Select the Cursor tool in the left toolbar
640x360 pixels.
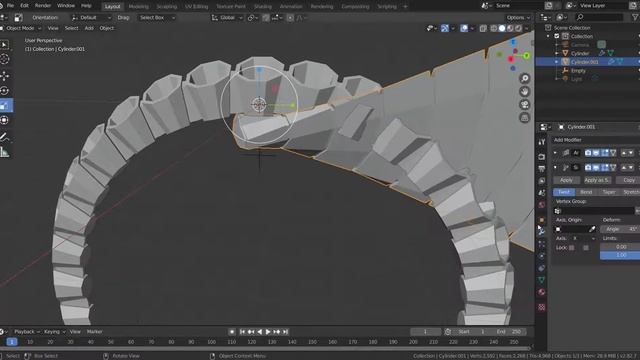coord(4,59)
